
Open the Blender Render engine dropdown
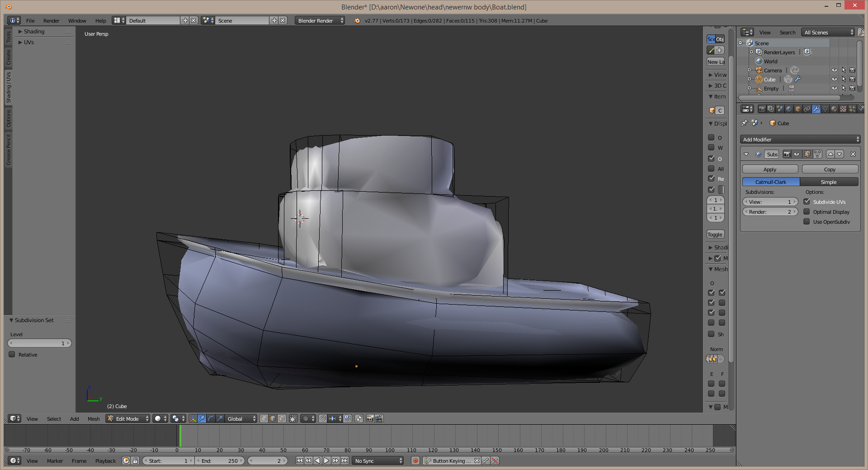320,20
